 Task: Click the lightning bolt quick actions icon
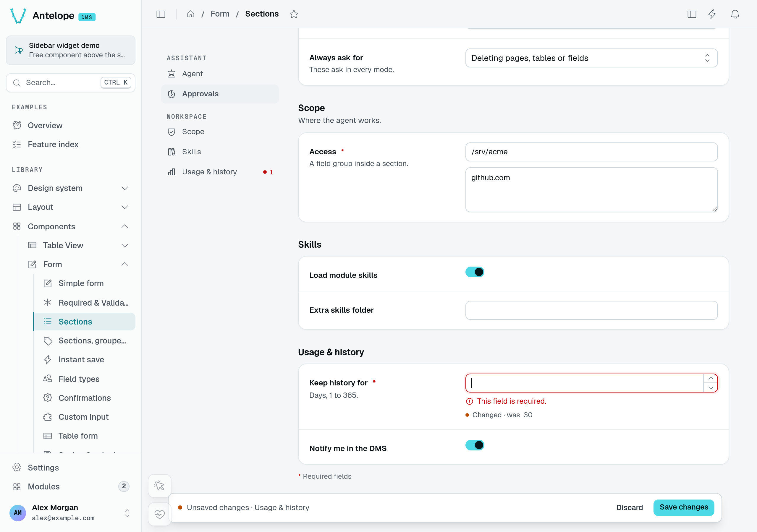click(x=712, y=14)
